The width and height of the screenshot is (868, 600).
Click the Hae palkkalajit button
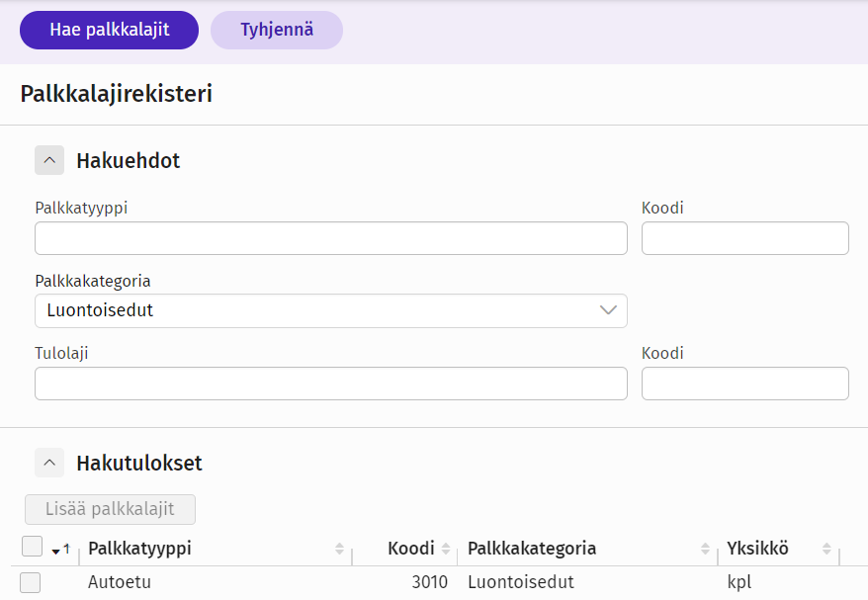[109, 30]
